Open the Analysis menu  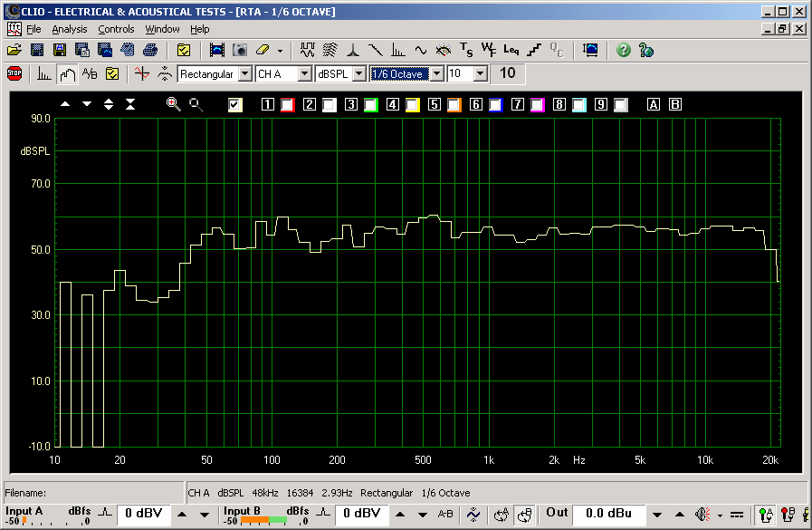point(69,29)
